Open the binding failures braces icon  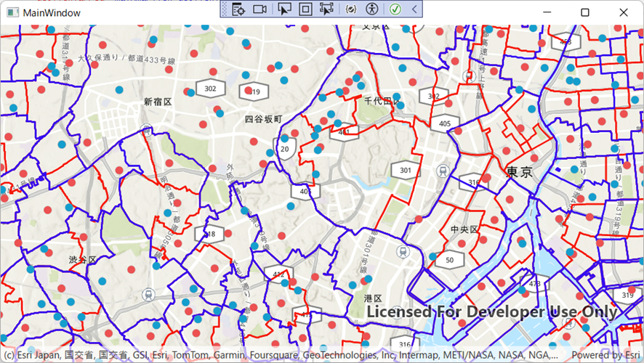tap(350, 9)
